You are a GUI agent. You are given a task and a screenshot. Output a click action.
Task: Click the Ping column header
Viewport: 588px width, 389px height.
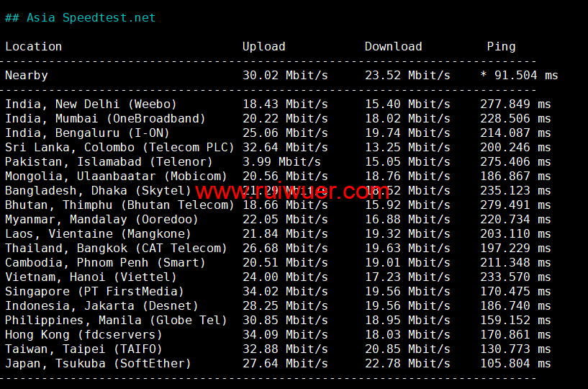(x=501, y=46)
